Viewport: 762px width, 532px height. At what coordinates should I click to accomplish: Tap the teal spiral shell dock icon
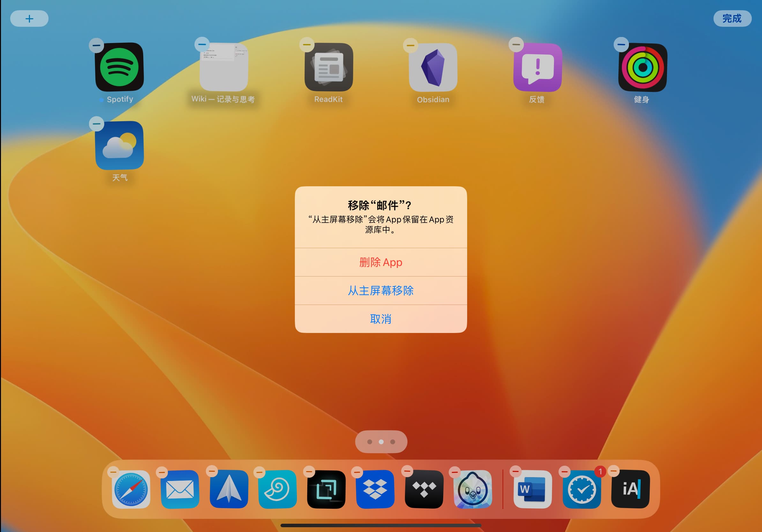(x=277, y=489)
